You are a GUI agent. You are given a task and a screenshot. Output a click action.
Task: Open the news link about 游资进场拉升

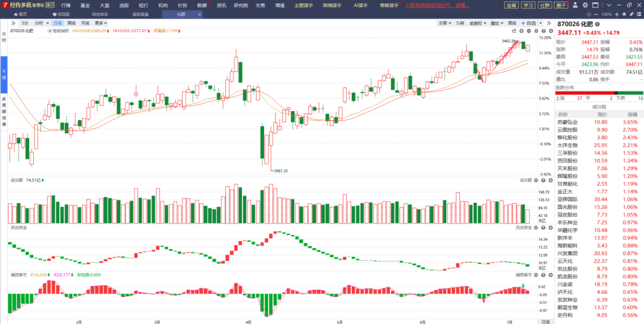pyautogui.click(x=437, y=5)
